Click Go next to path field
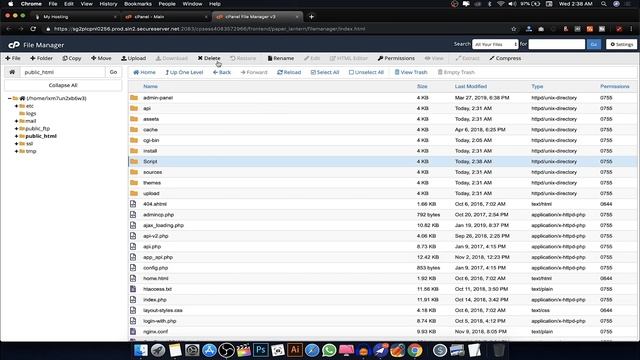This screenshot has width=640, height=360. (x=113, y=72)
